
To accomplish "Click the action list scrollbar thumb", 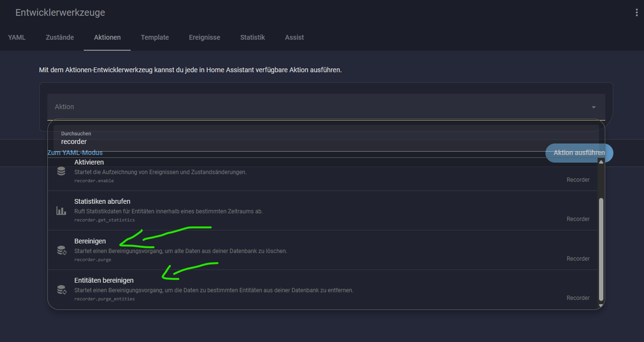I will [601, 249].
